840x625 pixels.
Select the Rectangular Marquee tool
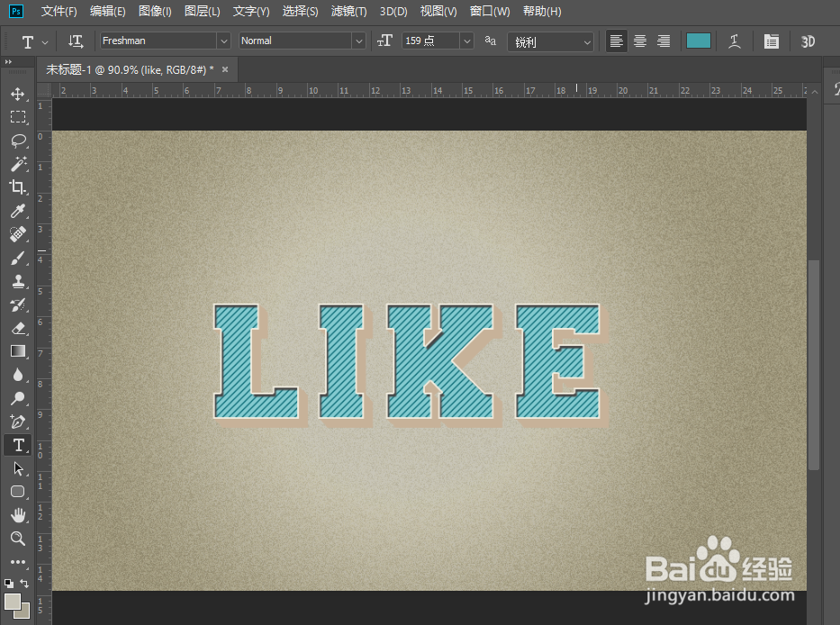18,117
